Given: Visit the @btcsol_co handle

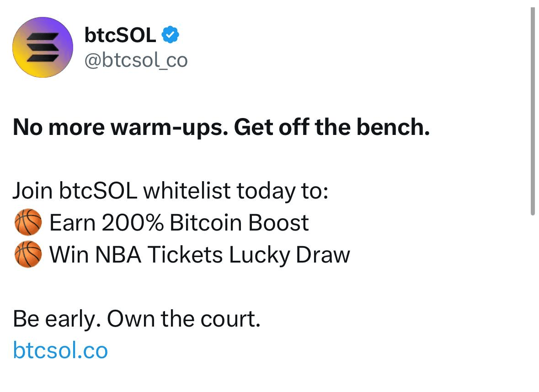Looking at the screenshot, I should tap(136, 60).
